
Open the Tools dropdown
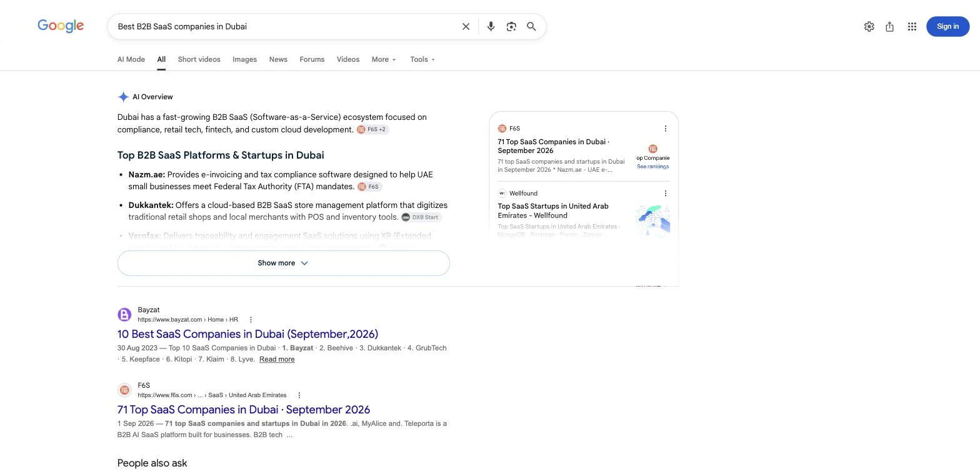coord(422,59)
